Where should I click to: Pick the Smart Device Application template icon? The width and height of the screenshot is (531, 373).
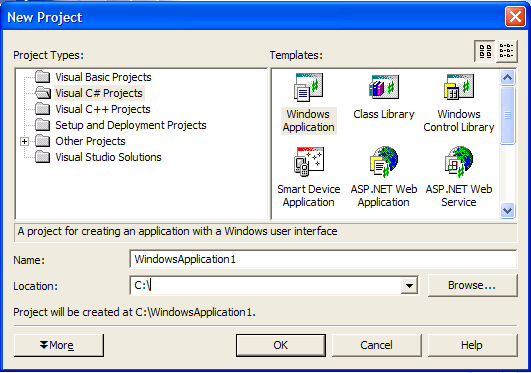coord(309,162)
